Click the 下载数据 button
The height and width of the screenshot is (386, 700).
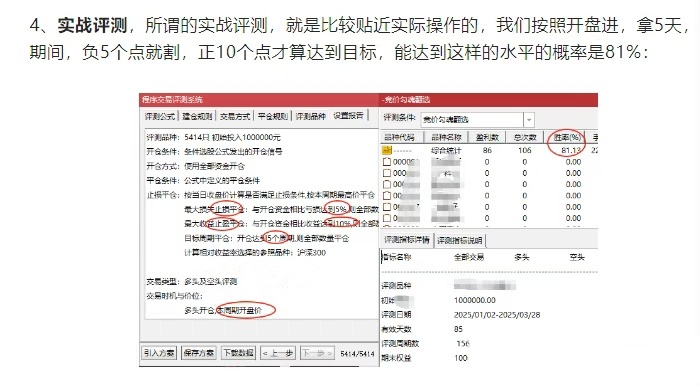coord(239,353)
